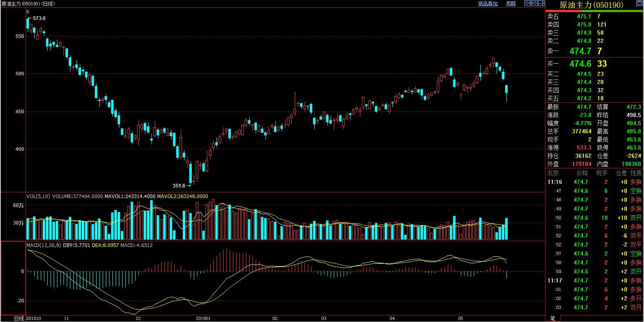Image resolution: width=644 pixels, height=322 pixels.
Task: Toggle the side panel layout icon
Action: (541, 3)
